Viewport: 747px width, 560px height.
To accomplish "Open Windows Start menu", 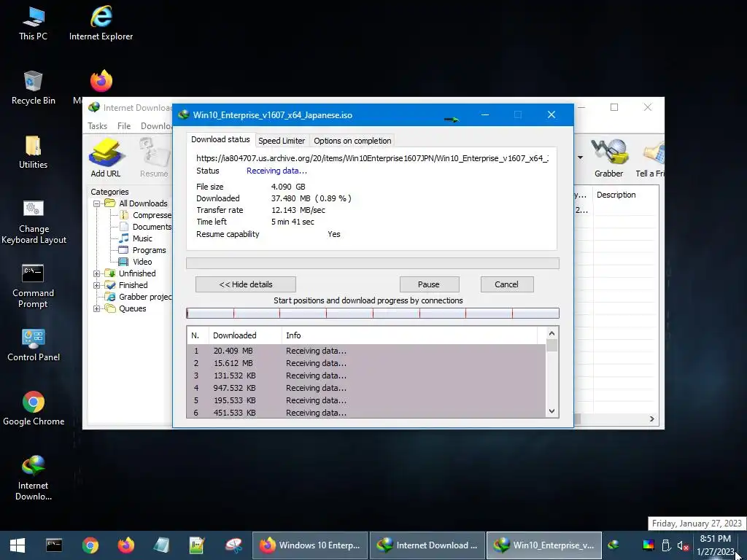I will (18, 545).
